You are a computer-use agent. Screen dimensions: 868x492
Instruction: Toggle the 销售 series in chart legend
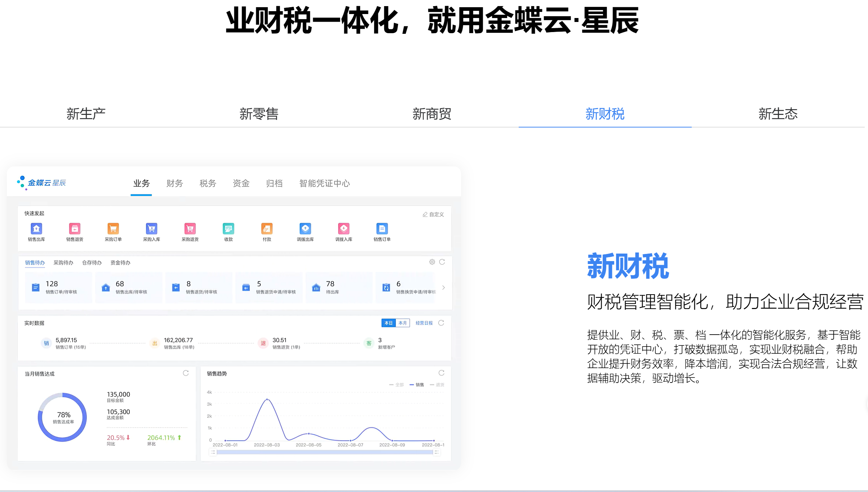(x=417, y=385)
